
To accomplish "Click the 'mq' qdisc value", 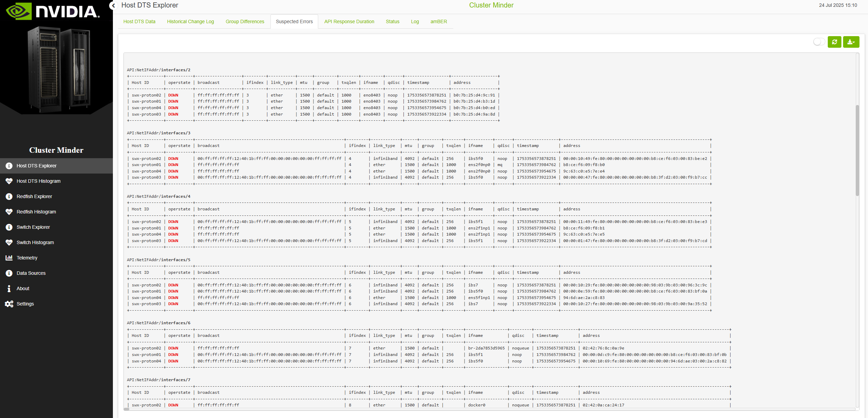I will tap(500, 165).
